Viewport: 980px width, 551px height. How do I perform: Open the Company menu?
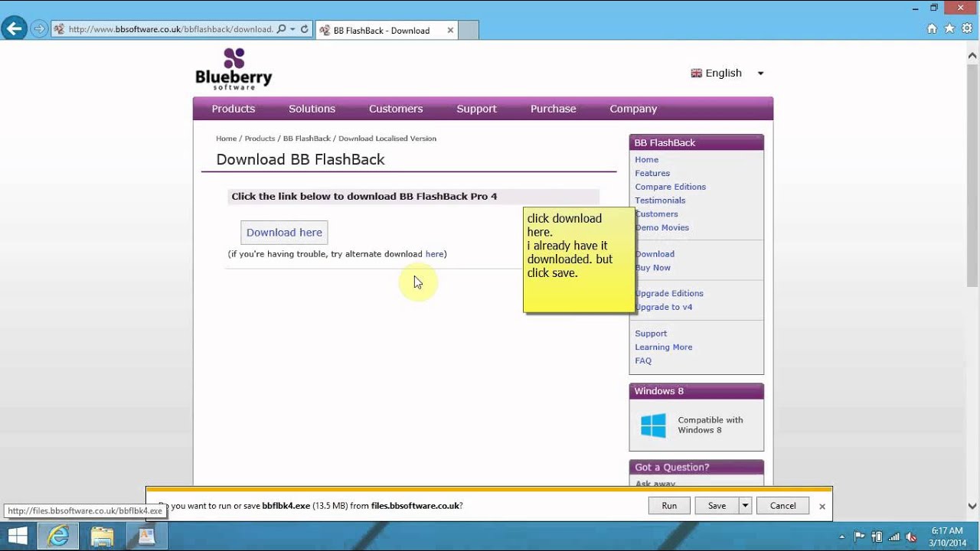[633, 109]
